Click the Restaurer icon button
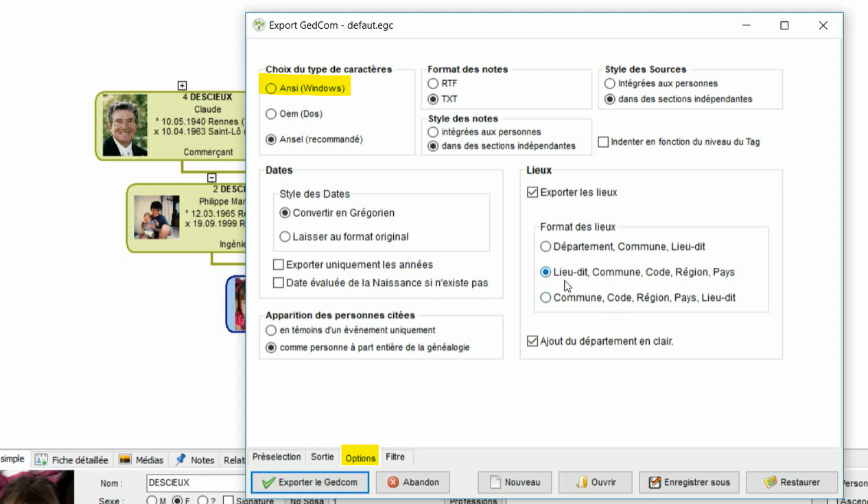Viewport: 868px width, 504px height. (771, 482)
